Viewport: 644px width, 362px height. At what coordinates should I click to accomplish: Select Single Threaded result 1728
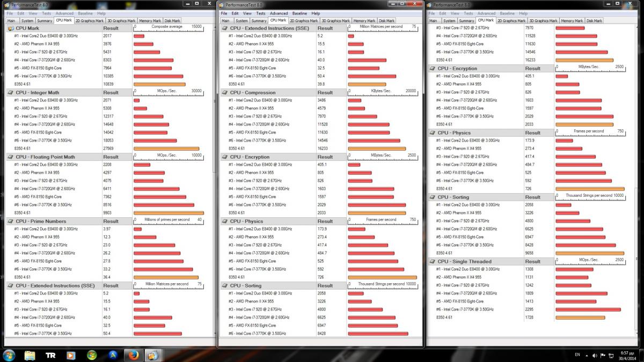coord(530,317)
